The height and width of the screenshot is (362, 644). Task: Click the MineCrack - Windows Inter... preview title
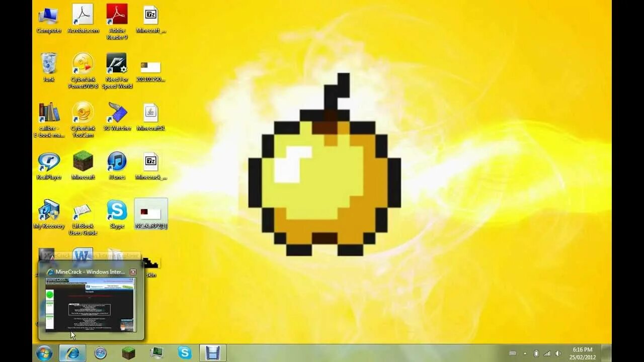pyautogui.click(x=91, y=272)
